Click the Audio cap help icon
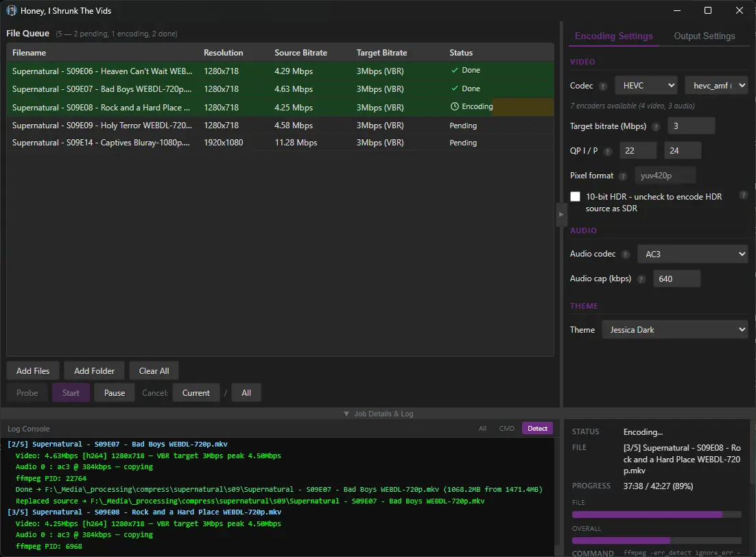 (x=641, y=279)
